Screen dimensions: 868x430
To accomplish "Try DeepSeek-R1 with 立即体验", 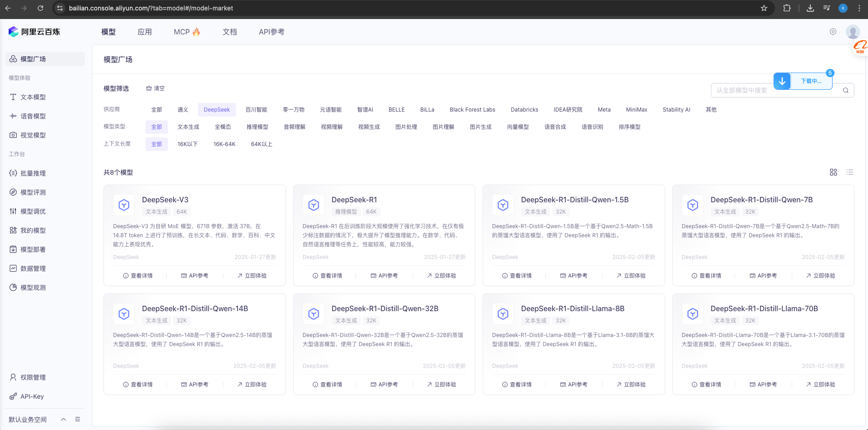I will tap(441, 276).
